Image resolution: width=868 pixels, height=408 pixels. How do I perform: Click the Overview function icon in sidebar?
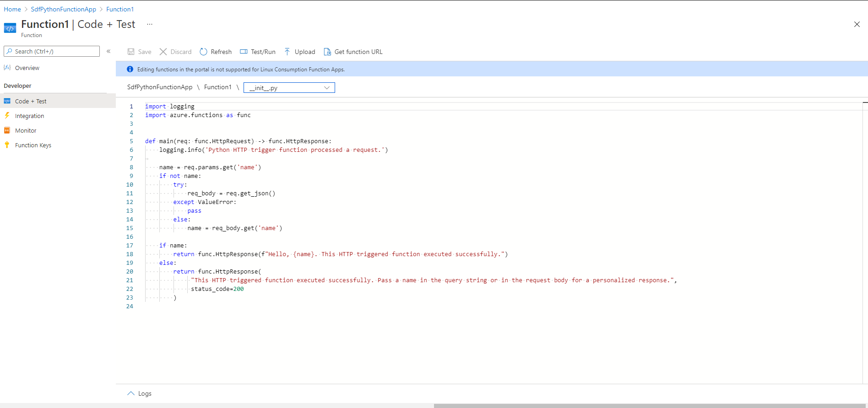coord(7,68)
